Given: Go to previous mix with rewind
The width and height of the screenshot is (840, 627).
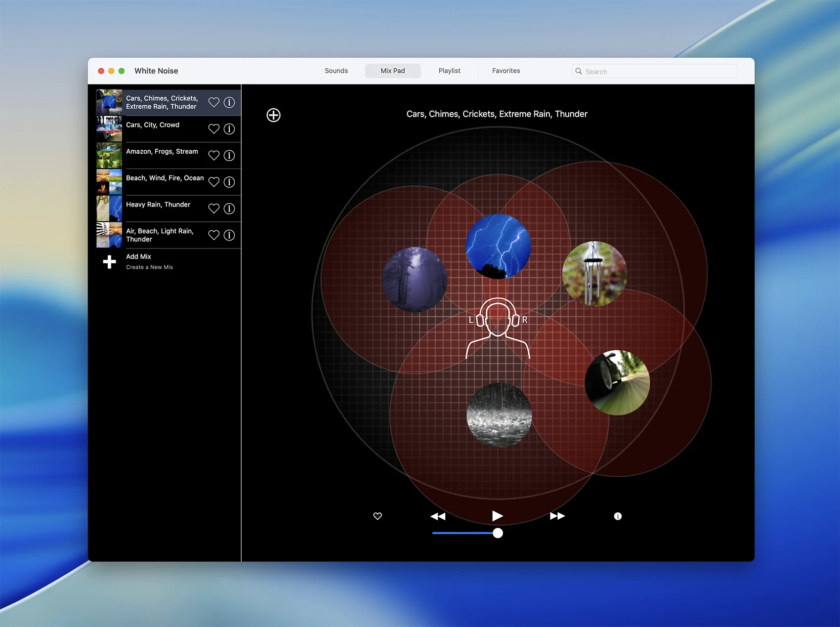Looking at the screenshot, I should click(438, 516).
